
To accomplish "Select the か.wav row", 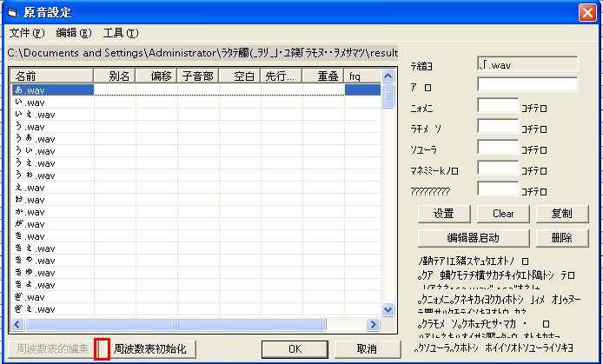I will click(196, 212).
